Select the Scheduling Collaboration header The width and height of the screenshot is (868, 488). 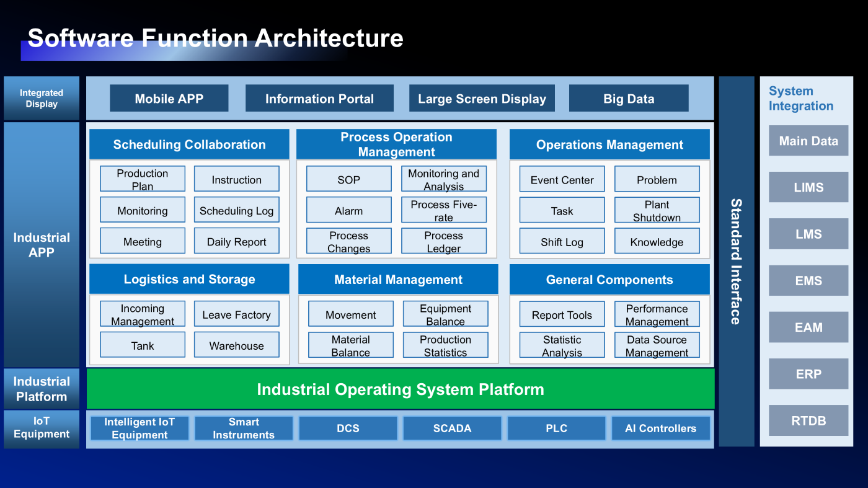point(189,144)
